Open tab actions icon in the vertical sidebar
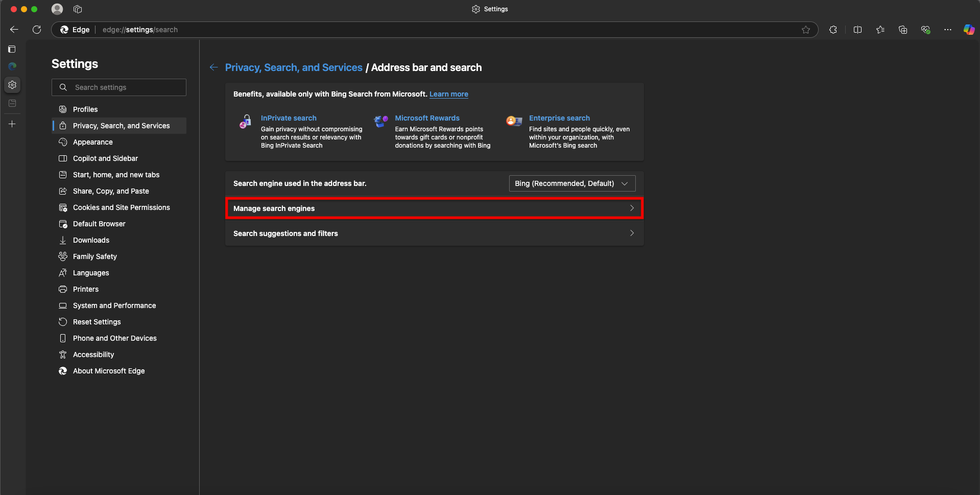The width and height of the screenshot is (980, 495). click(x=12, y=49)
